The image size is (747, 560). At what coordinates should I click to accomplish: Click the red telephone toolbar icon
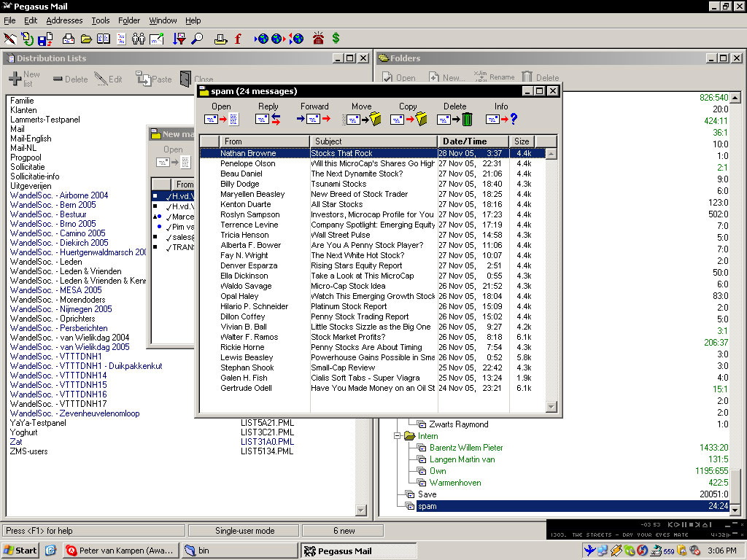click(318, 39)
